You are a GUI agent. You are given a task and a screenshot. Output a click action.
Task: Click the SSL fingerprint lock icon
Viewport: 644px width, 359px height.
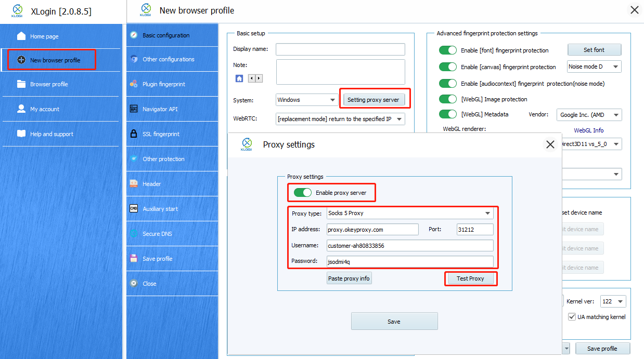(134, 134)
